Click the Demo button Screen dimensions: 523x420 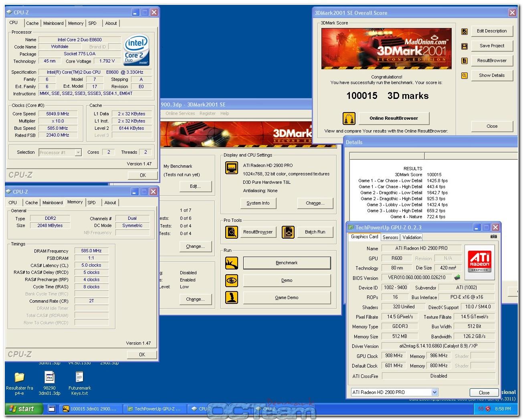coord(287,280)
